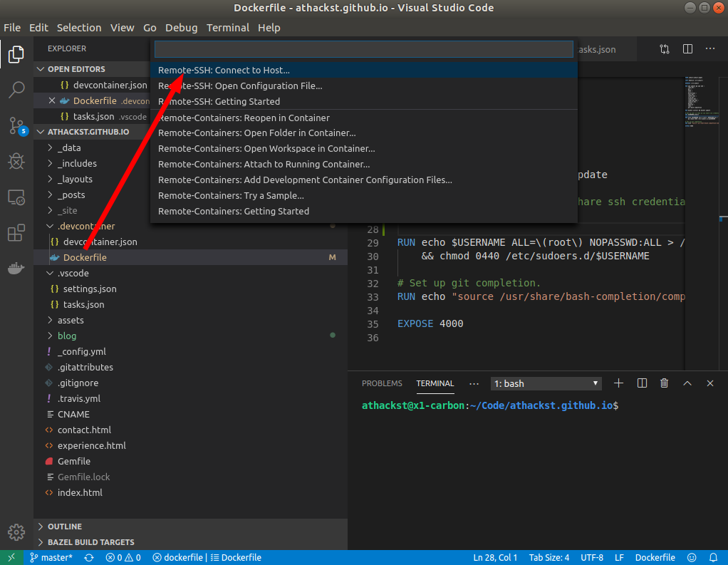The width and height of the screenshot is (728, 565).
Task: Create a new terminal with plus icon
Action: tap(618, 383)
